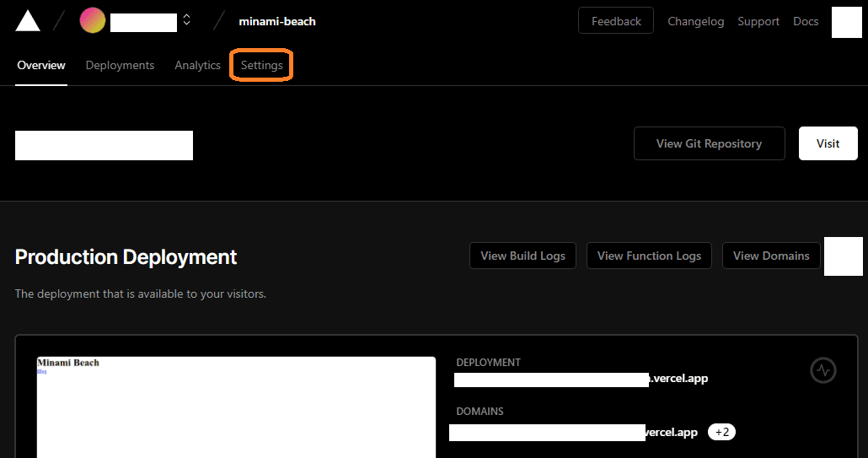Click the Production Deployment heading
This screenshot has width=868, height=458.
126,257
